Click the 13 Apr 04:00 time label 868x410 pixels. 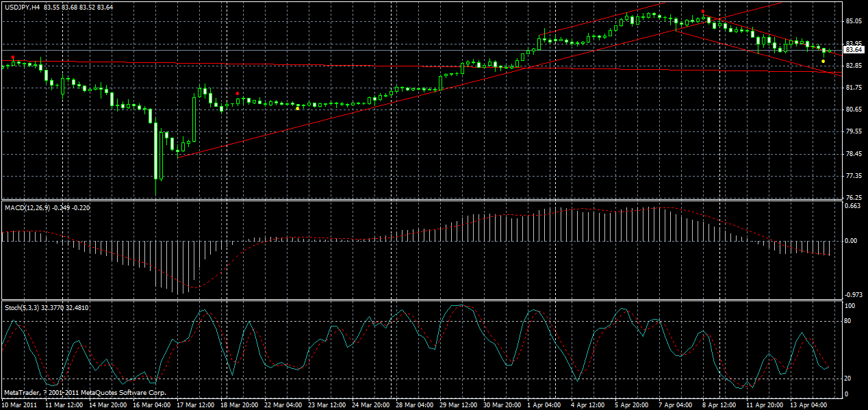tap(815, 404)
